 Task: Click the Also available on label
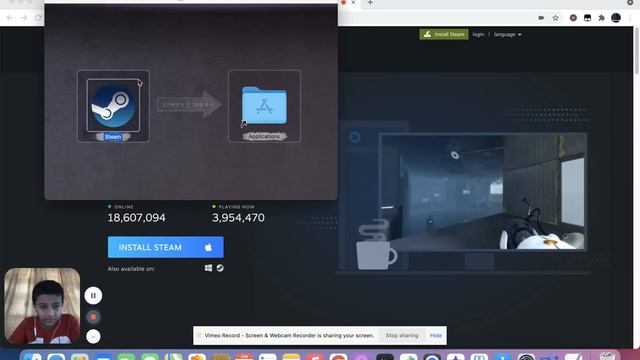131,269
